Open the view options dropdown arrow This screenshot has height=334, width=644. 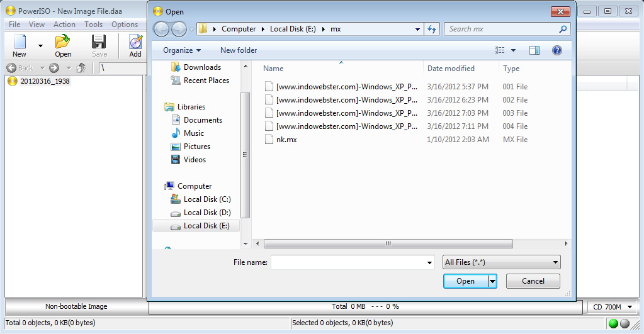(x=513, y=50)
